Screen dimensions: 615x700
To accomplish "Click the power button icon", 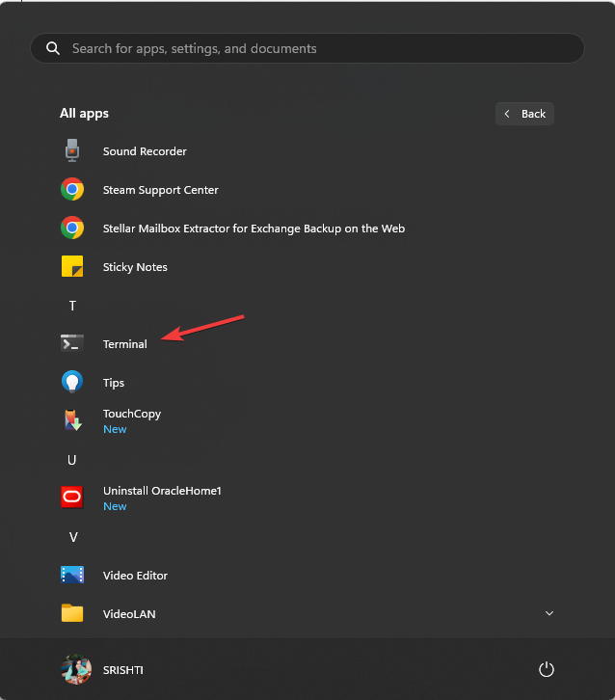I will pyautogui.click(x=547, y=669).
